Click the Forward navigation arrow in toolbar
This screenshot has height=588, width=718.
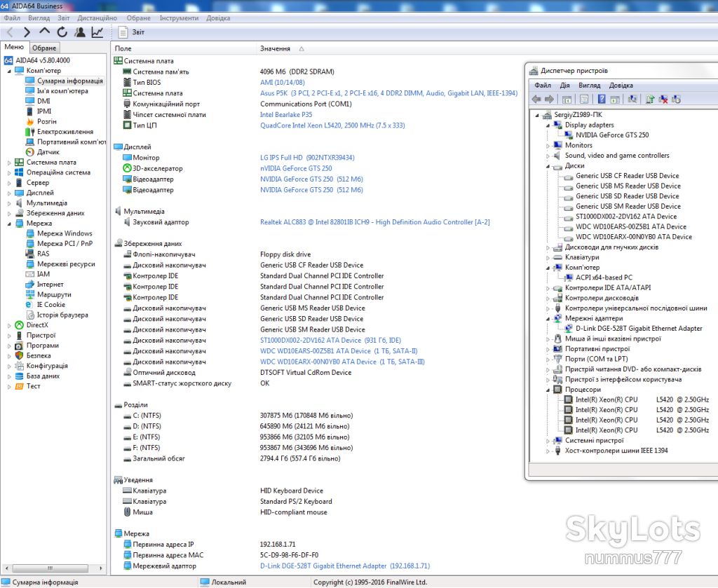coord(27,32)
